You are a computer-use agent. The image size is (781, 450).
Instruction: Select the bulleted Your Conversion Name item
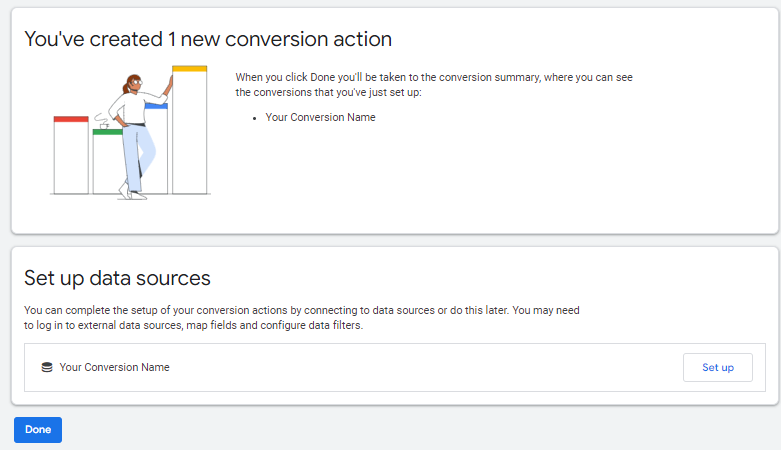pyautogui.click(x=320, y=117)
